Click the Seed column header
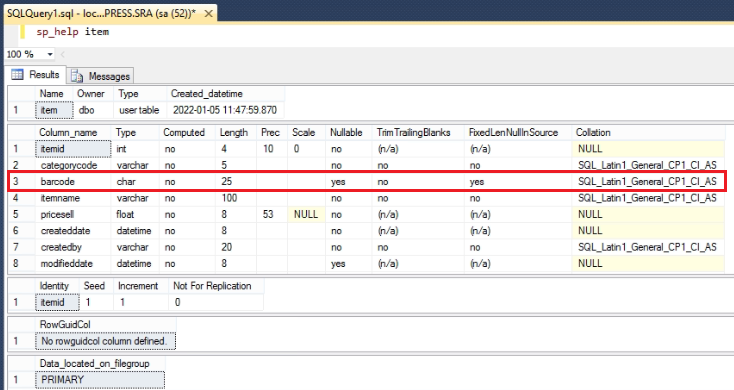Viewport: 734px width, 390px height. pos(96,286)
